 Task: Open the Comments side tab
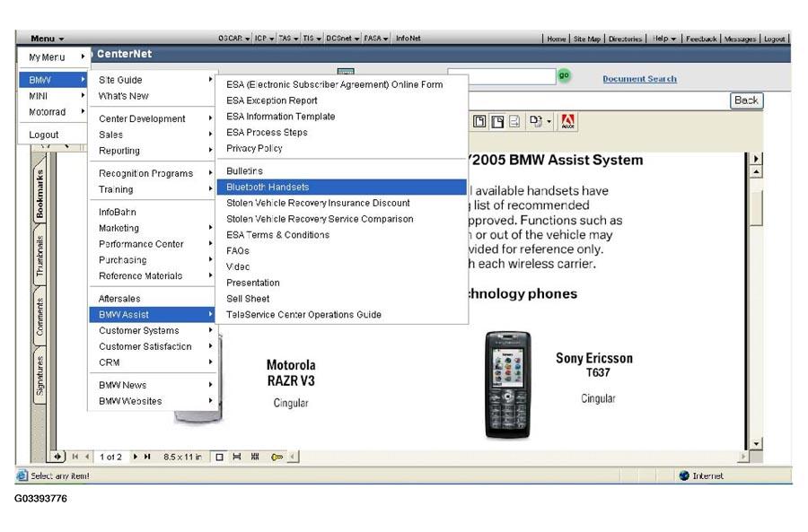(x=40, y=317)
